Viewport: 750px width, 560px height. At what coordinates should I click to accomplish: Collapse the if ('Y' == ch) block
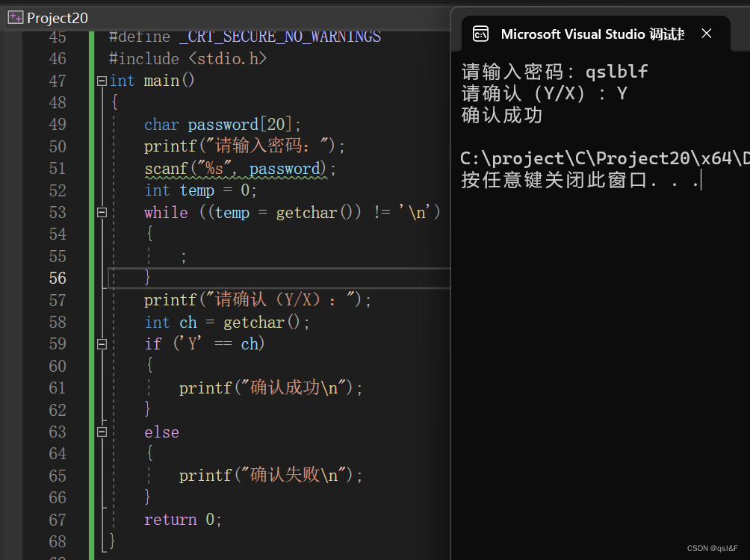tap(102, 343)
